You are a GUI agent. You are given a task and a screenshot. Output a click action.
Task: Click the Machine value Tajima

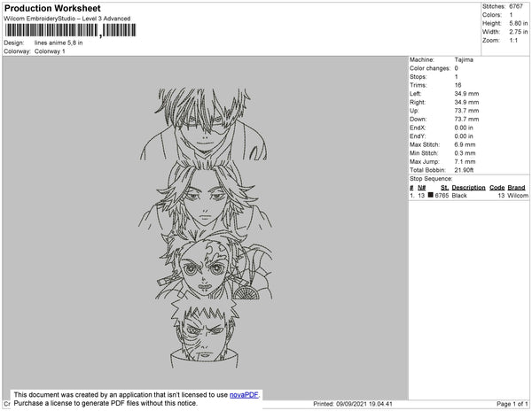coord(464,59)
